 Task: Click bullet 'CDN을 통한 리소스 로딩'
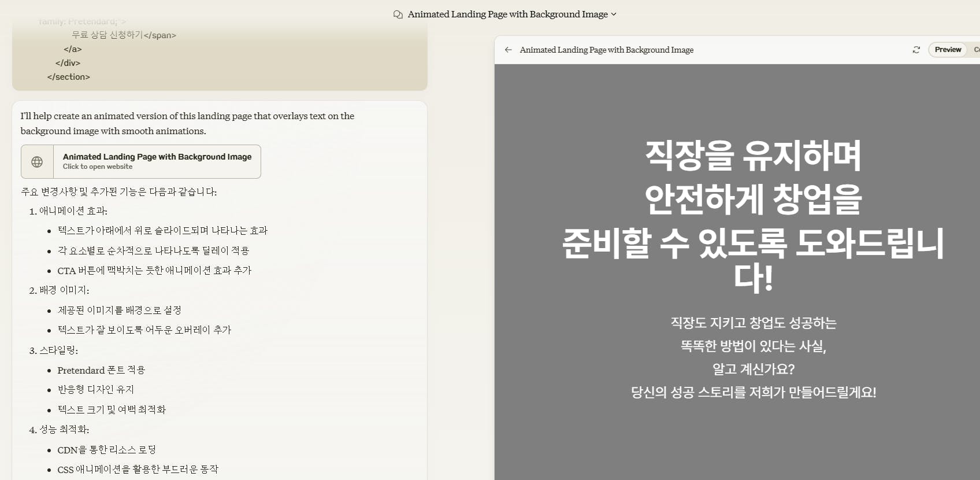coord(106,450)
